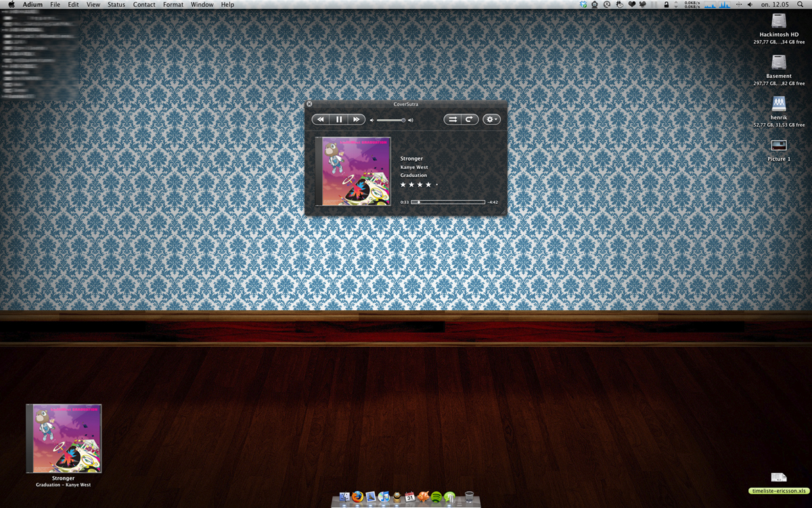This screenshot has width=812, height=508.
Task: Pause the playing song in CoverSutra
Action: (x=339, y=119)
